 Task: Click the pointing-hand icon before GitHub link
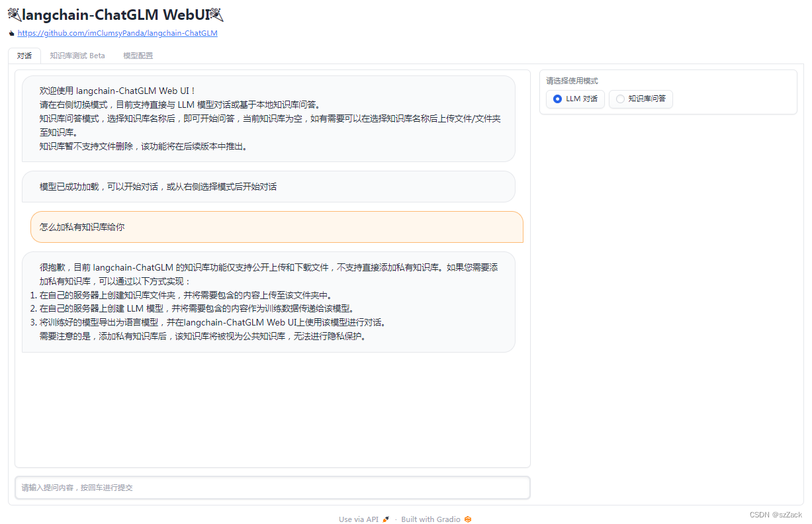(x=12, y=33)
